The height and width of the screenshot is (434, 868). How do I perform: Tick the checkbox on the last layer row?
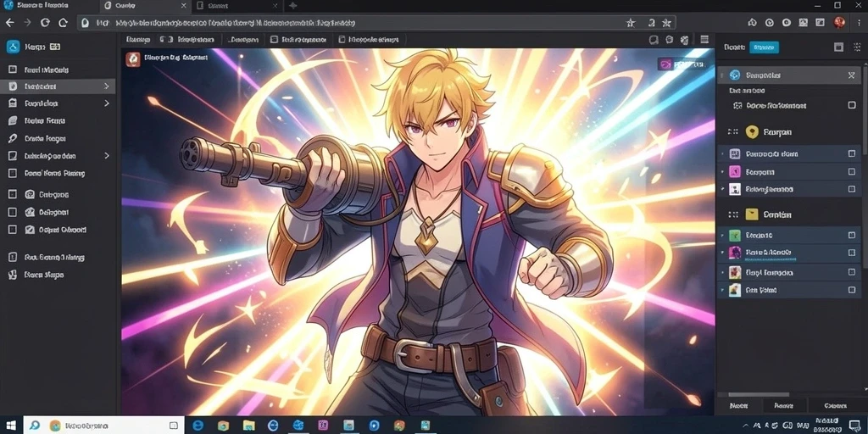tap(852, 290)
